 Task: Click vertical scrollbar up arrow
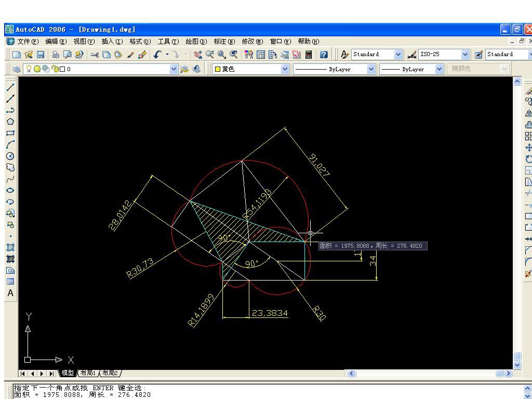pos(517,82)
